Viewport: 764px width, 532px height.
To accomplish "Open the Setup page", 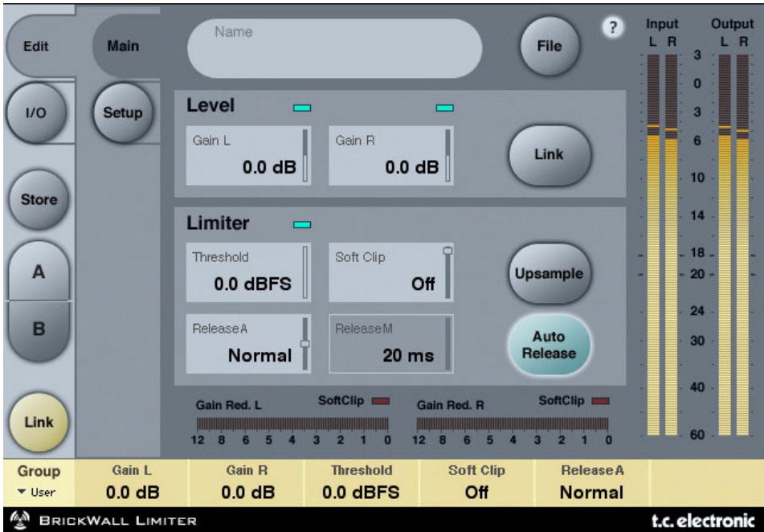I will point(122,113).
